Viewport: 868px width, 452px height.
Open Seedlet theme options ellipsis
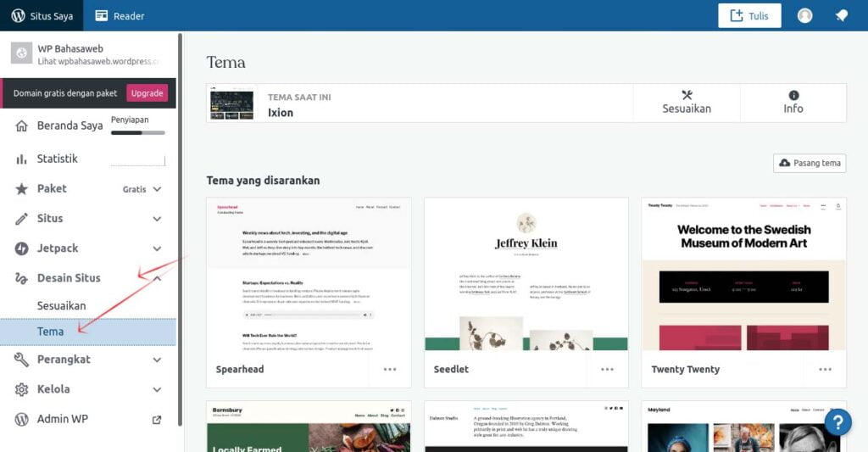(607, 370)
